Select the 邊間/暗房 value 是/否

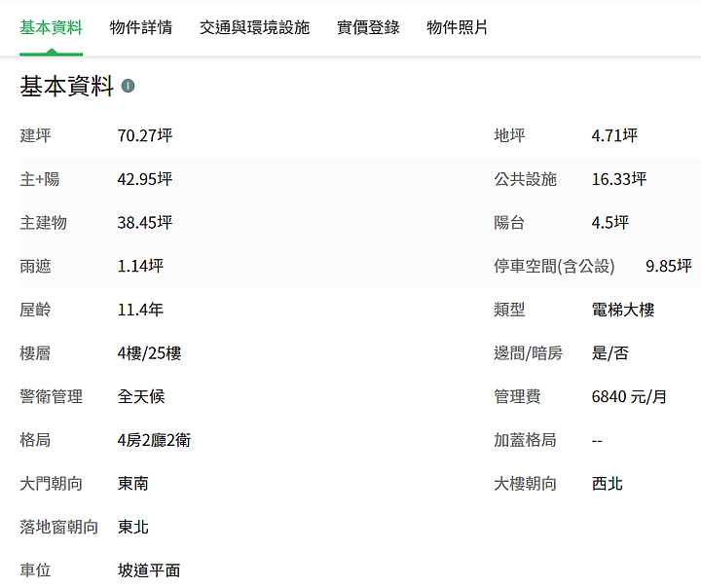click(x=610, y=353)
